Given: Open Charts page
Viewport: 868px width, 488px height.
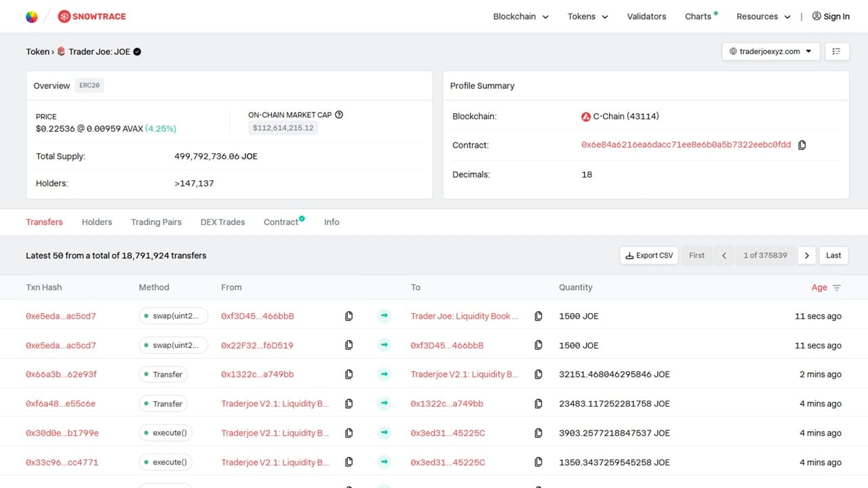Looking at the screenshot, I should tap(698, 16).
